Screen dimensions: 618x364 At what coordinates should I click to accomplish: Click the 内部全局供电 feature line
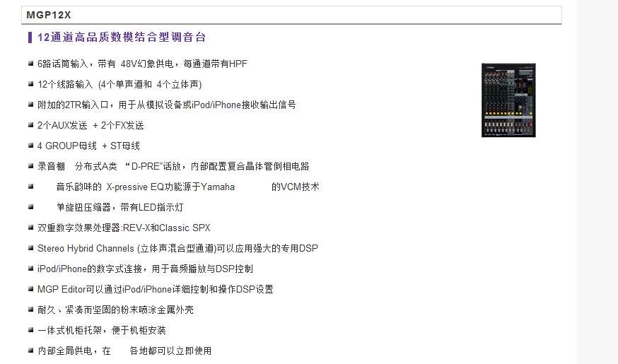(124, 351)
